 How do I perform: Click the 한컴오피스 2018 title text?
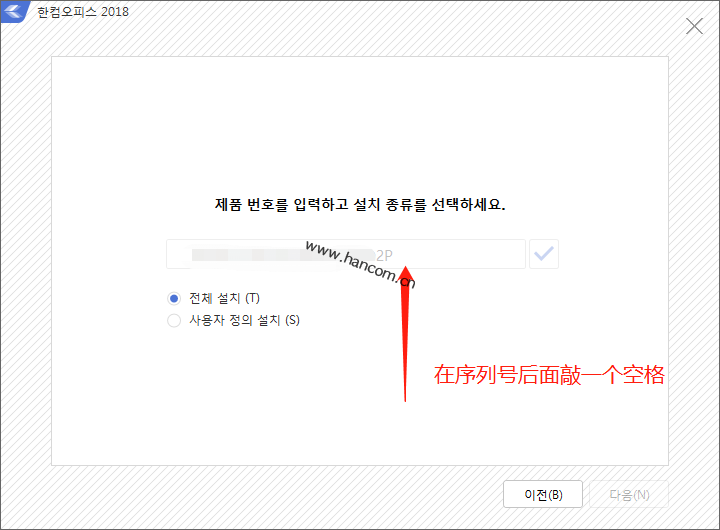tap(83, 12)
